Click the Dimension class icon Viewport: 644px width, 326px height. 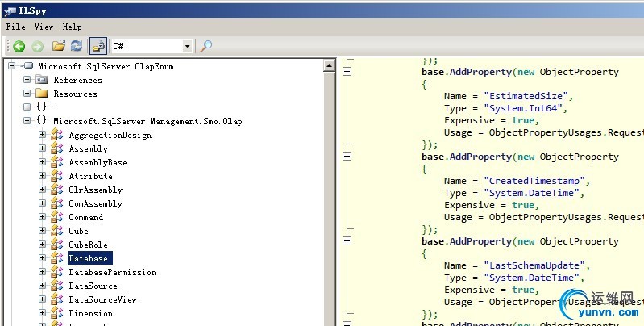(x=57, y=313)
